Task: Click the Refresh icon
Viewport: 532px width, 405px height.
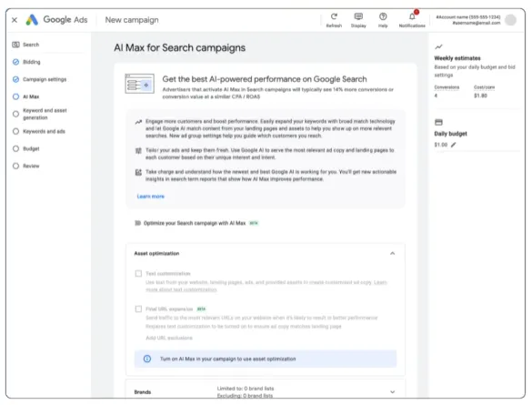Action: 334,16
